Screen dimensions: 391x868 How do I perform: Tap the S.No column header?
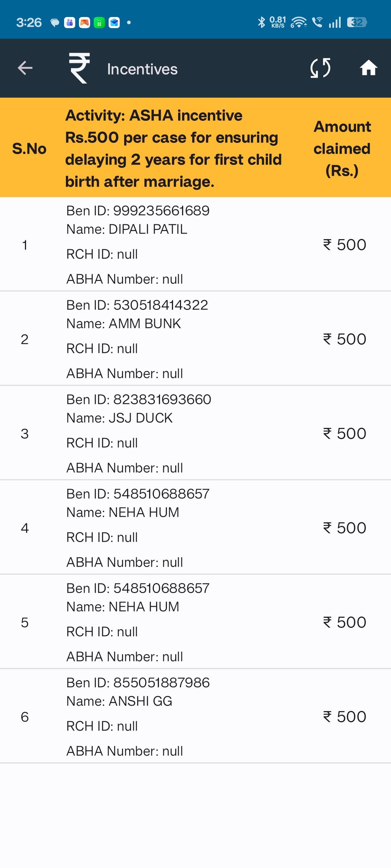(x=29, y=149)
